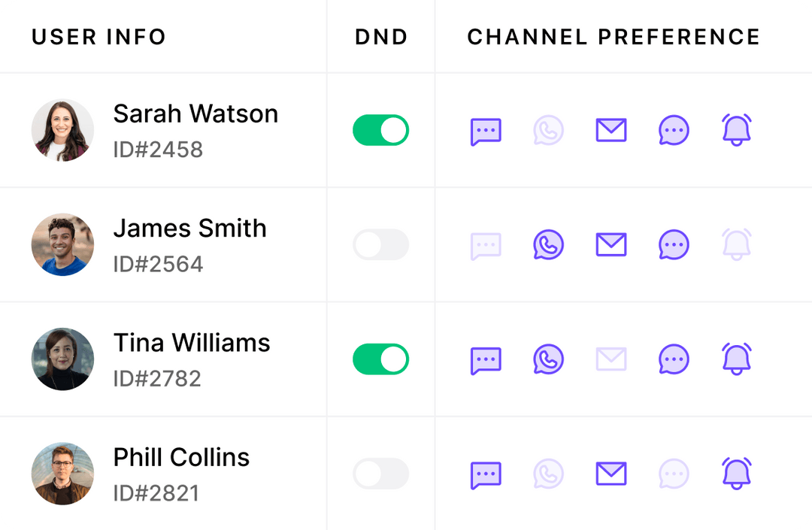812x530 pixels.
Task: Enable the faded chat bubble icon for Phill Collins
Action: click(674, 474)
